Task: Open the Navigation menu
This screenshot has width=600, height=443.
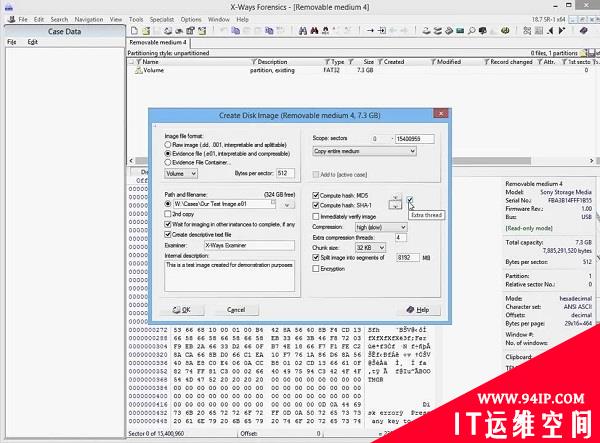Action: [x=89, y=19]
